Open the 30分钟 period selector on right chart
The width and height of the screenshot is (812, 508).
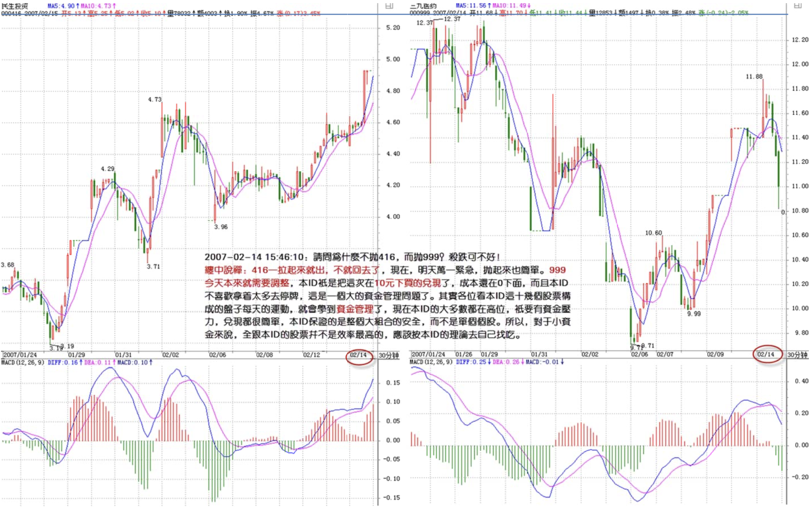pyautogui.click(x=797, y=355)
